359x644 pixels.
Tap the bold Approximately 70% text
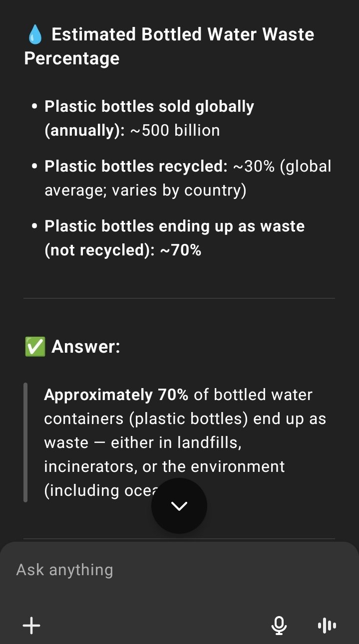[x=116, y=395]
